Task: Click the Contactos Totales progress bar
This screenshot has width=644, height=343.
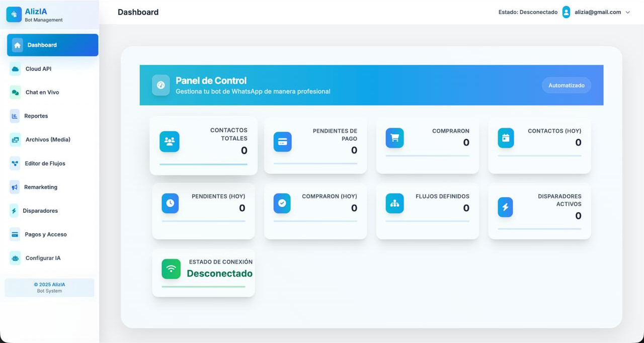Action: coord(203,164)
